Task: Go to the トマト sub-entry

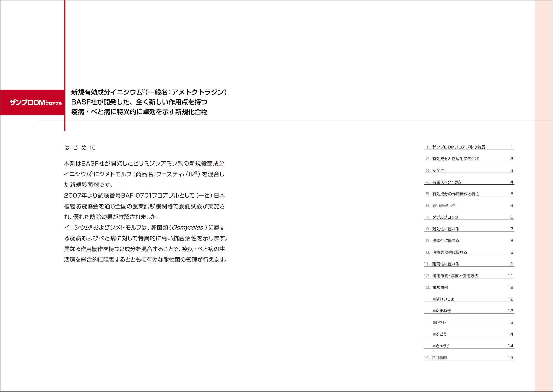Action: pos(439,323)
